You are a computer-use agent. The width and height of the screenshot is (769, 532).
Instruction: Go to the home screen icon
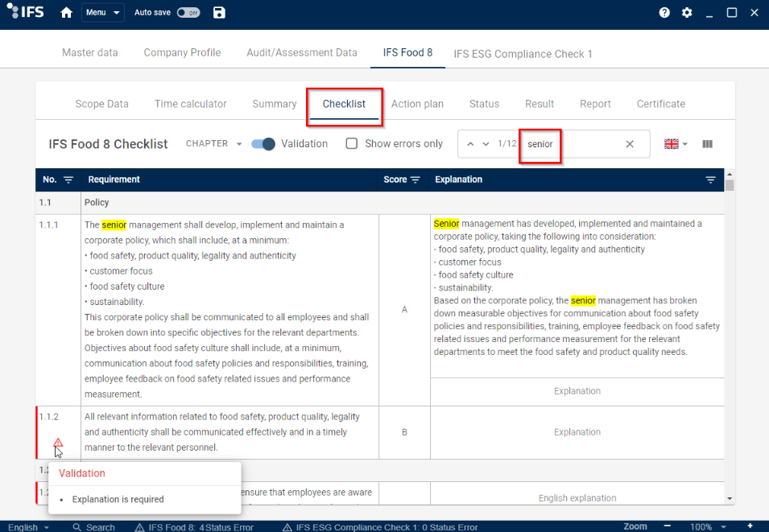[x=66, y=13]
